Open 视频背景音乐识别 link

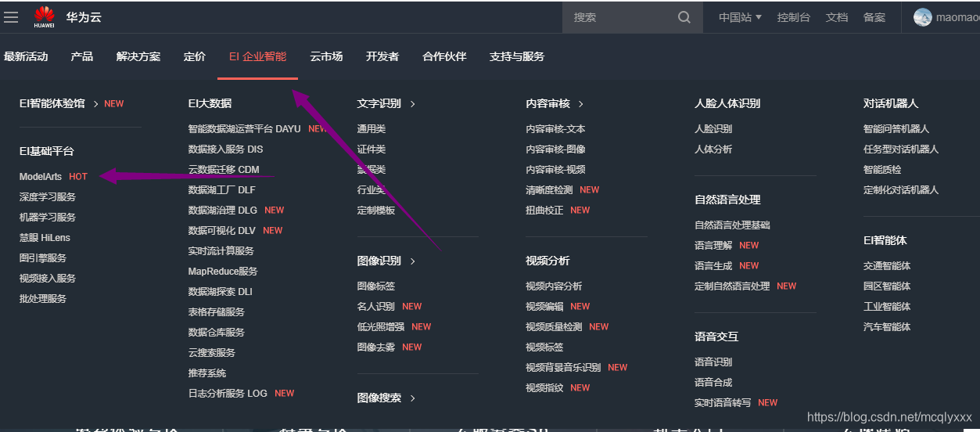tap(564, 368)
